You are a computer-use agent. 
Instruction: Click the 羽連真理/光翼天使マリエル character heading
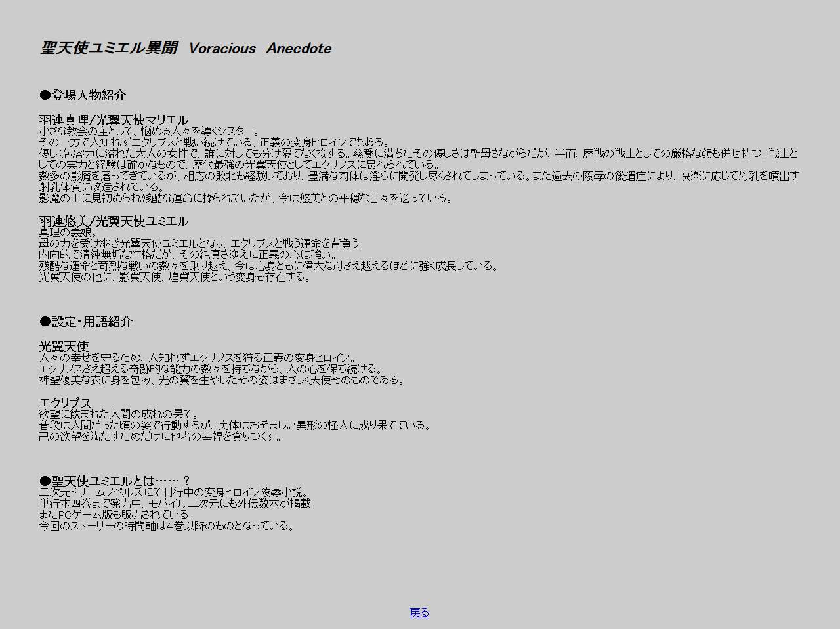(114, 120)
